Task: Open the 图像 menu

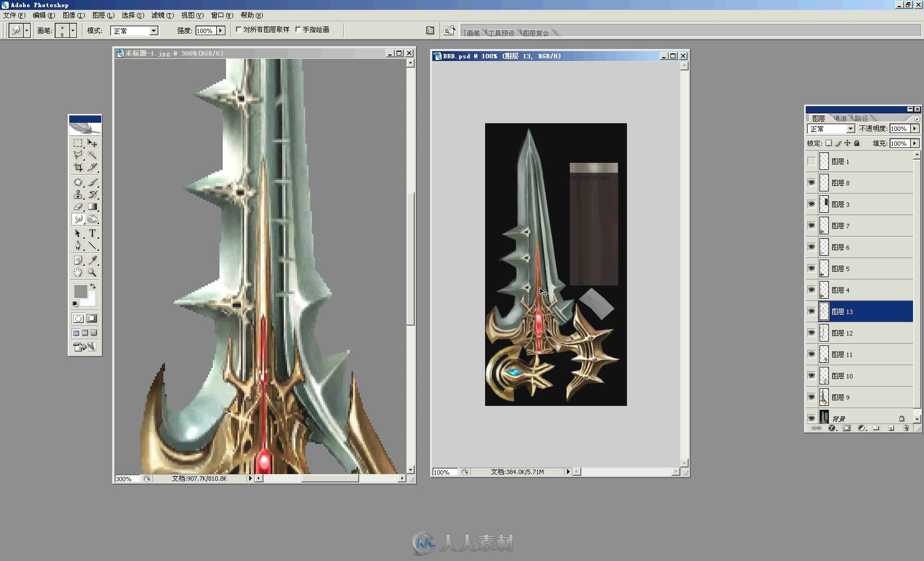Action: tap(74, 15)
